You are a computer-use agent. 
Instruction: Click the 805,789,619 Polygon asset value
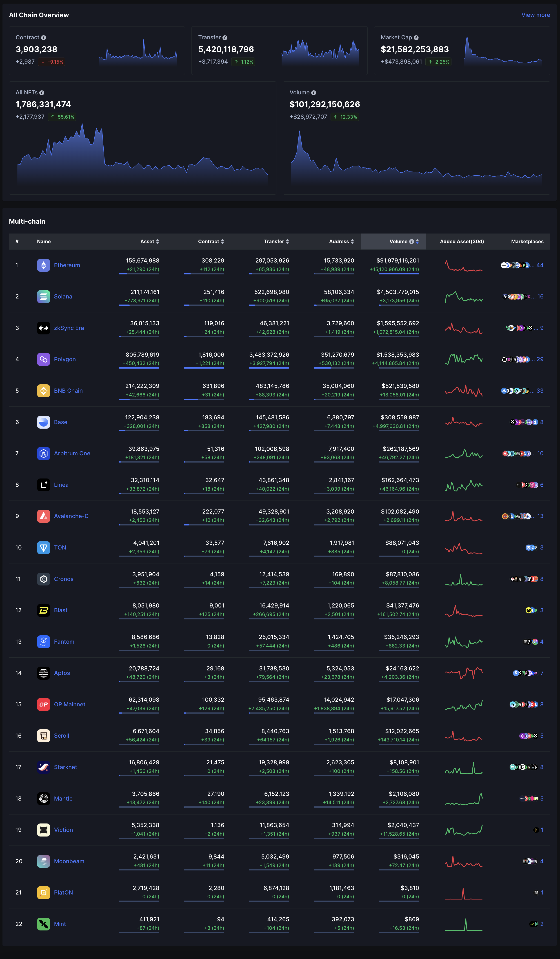tap(142, 355)
